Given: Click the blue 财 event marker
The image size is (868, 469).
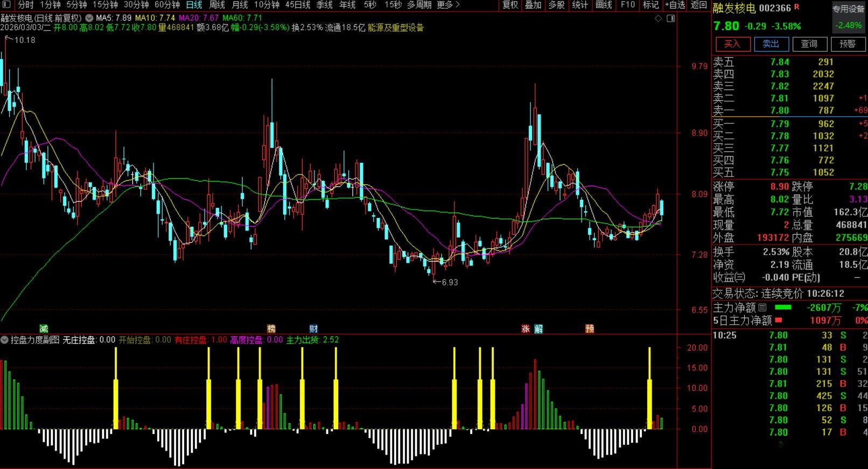Looking at the screenshot, I should pos(313,328).
